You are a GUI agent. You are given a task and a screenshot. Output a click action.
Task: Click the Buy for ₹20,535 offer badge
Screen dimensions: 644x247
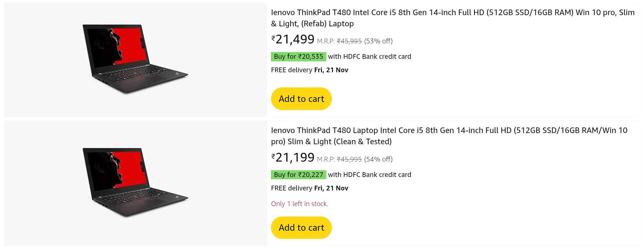(298, 57)
